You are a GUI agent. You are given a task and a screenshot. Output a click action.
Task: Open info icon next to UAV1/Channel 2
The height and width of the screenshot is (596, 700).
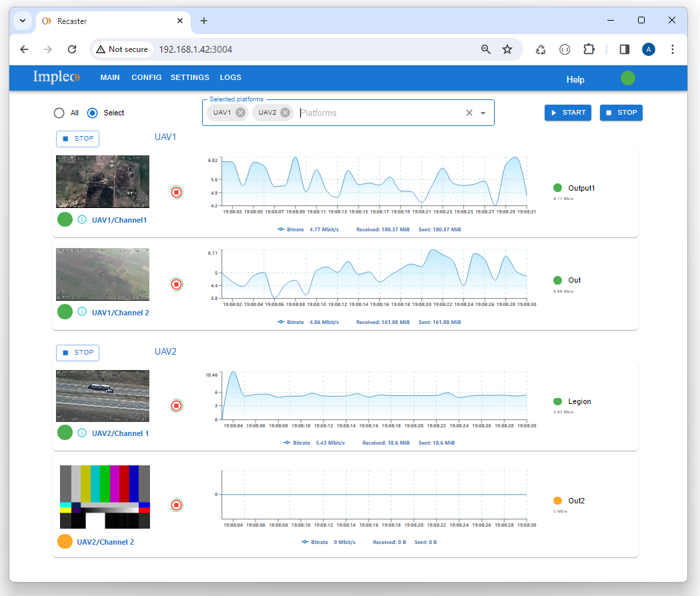pos(82,311)
